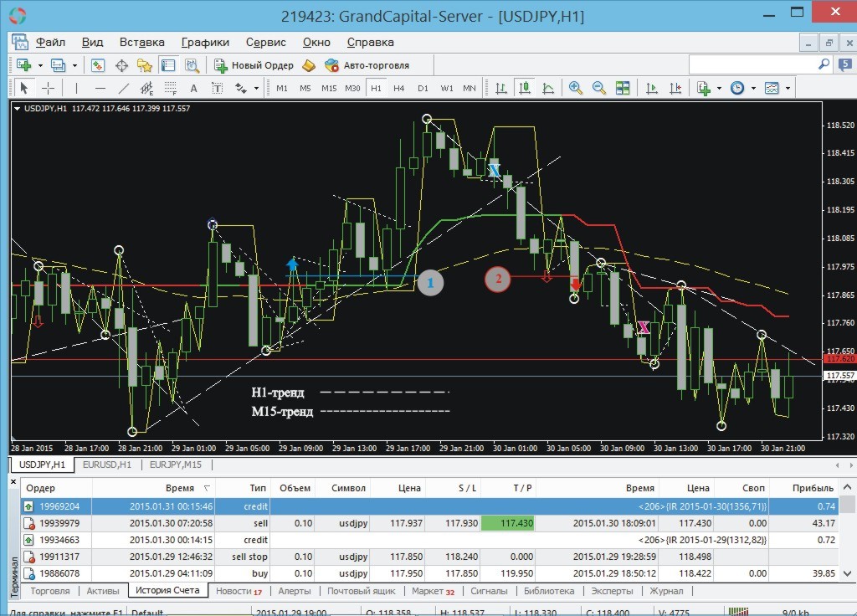Open the Market Watch window icon
Viewport: 857px width, 616px height.
pos(98,65)
